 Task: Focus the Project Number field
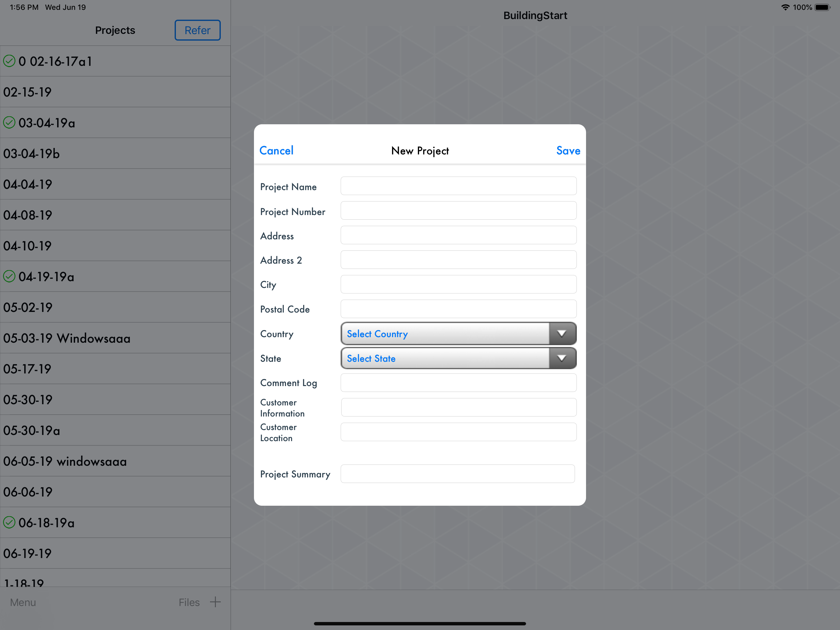(x=458, y=210)
